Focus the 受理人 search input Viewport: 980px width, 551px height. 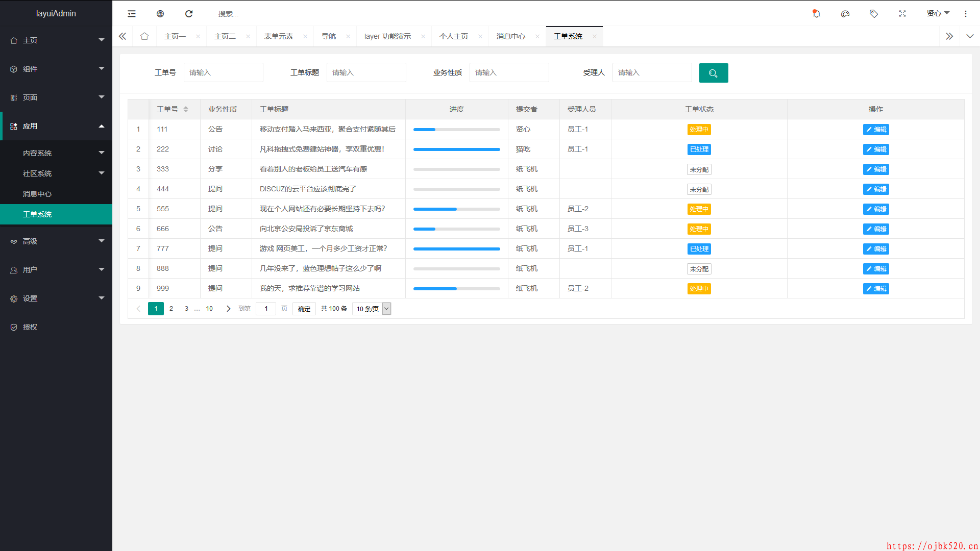(x=652, y=72)
